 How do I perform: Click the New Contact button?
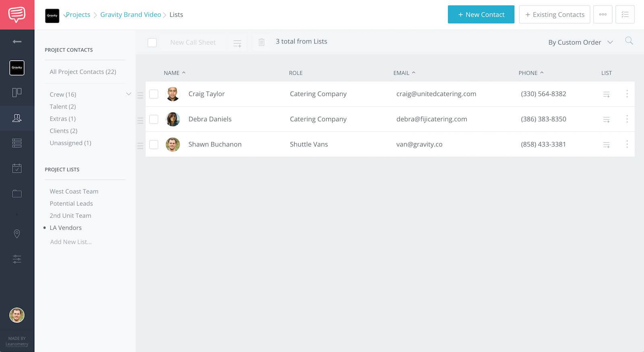point(481,14)
